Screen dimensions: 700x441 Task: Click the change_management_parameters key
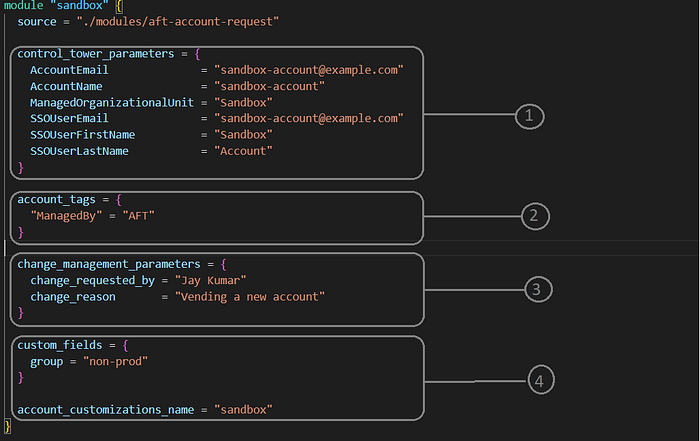109,264
